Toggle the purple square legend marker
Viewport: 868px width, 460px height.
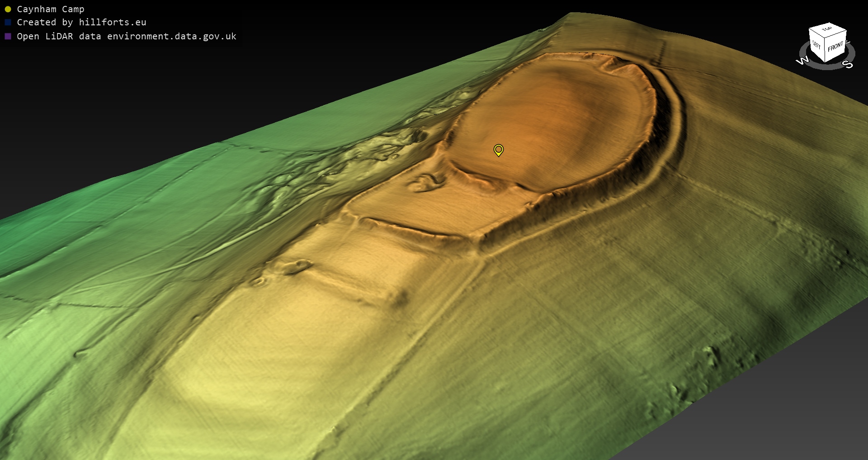pyautogui.click(x=8, y=36)
